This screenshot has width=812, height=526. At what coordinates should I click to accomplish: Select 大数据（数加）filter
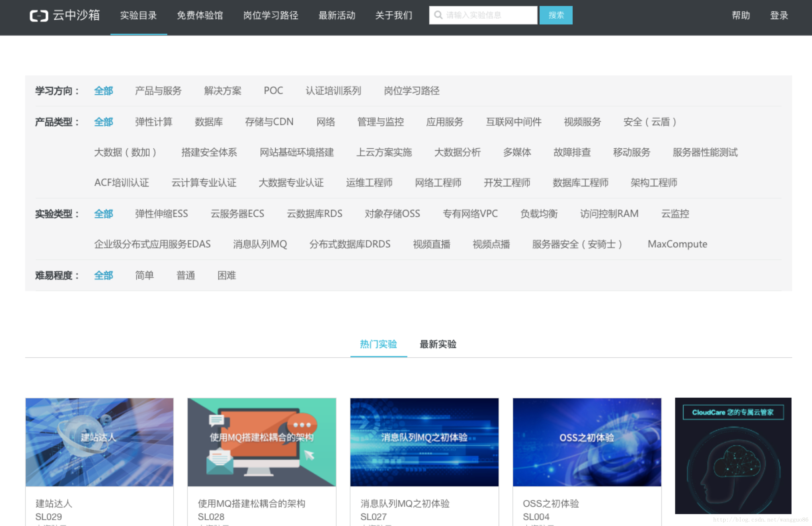click(x=125, y=152)
